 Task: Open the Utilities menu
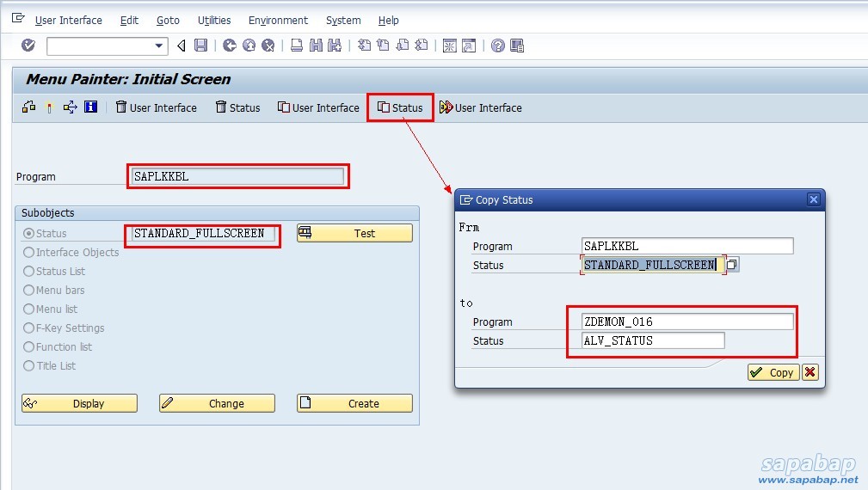(x=214, y=20)
